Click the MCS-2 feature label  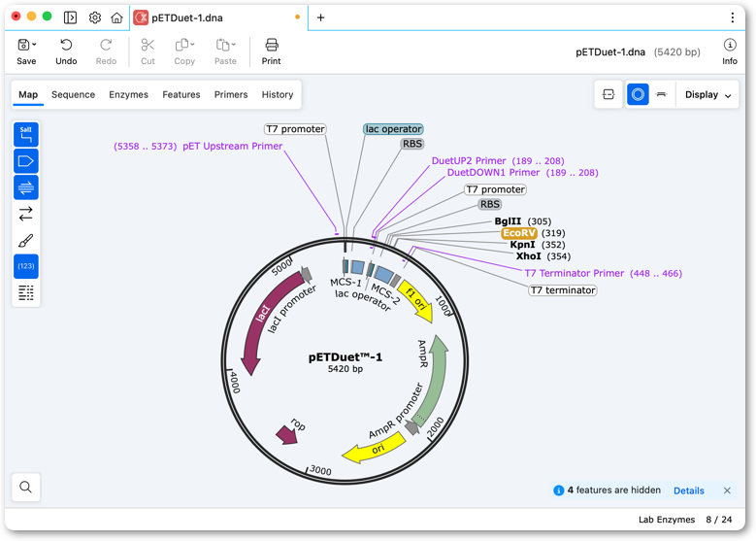[x=385, y=294]
